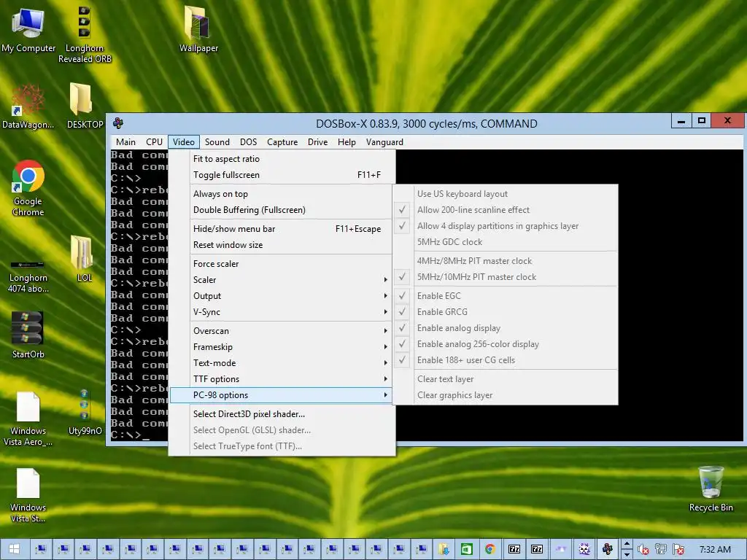Toggle Allow 4 display partitions in graphics layer
The width and height of the screenshot is (747, 560).
coord(505,226)
